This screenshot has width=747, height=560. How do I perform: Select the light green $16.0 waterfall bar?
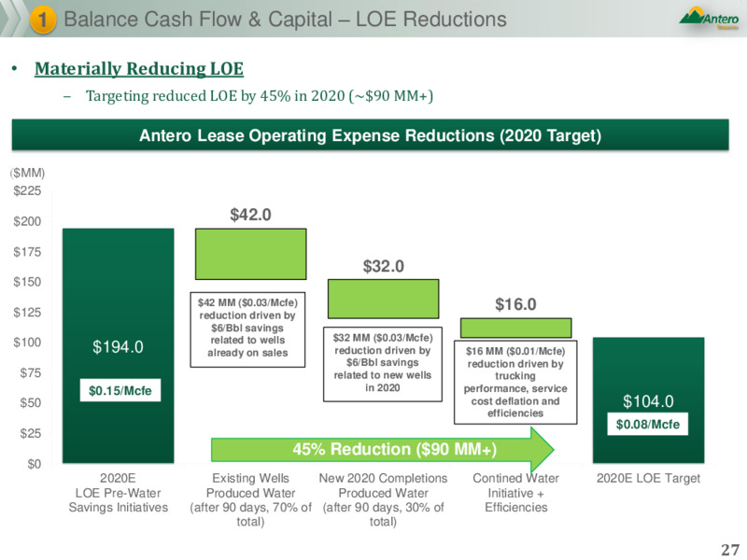[x=516, y=329]
